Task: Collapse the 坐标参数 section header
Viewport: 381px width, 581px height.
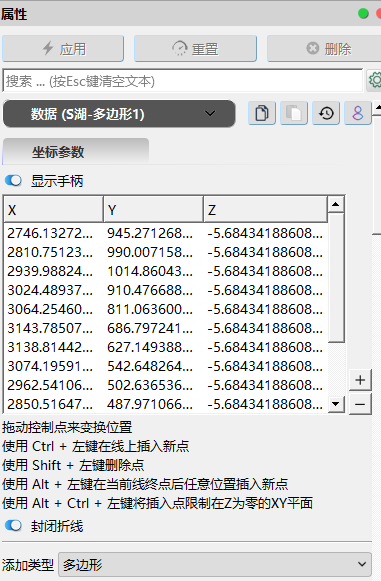Action: 76,152
